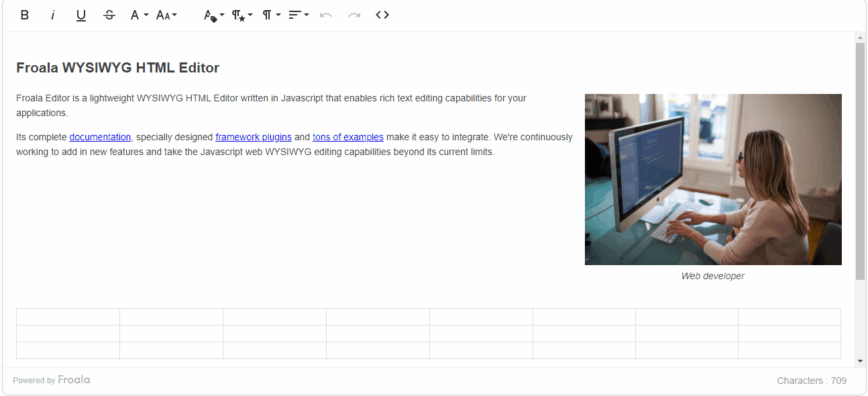Select the Web developer image
868x396 pixels.
click(x=713, y=179)
